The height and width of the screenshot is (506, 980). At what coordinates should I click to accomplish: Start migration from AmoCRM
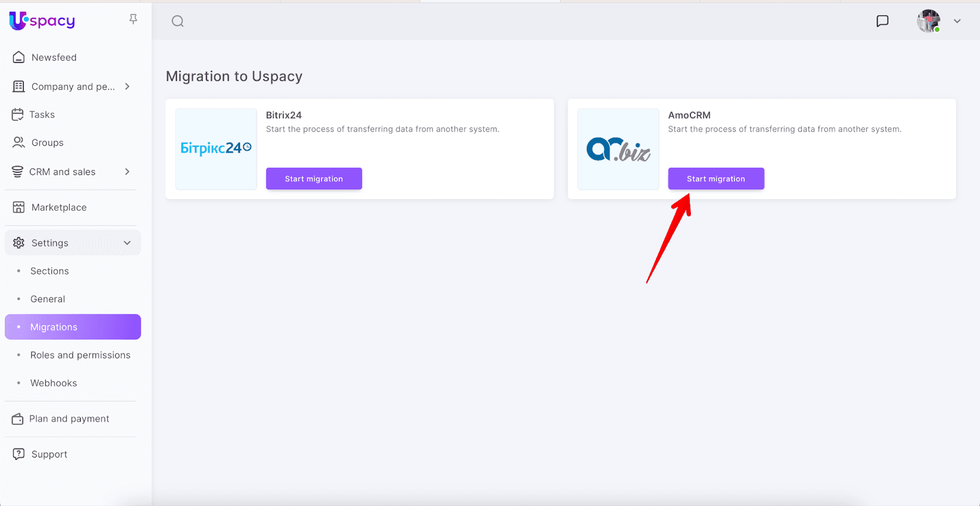coord(715,179)
